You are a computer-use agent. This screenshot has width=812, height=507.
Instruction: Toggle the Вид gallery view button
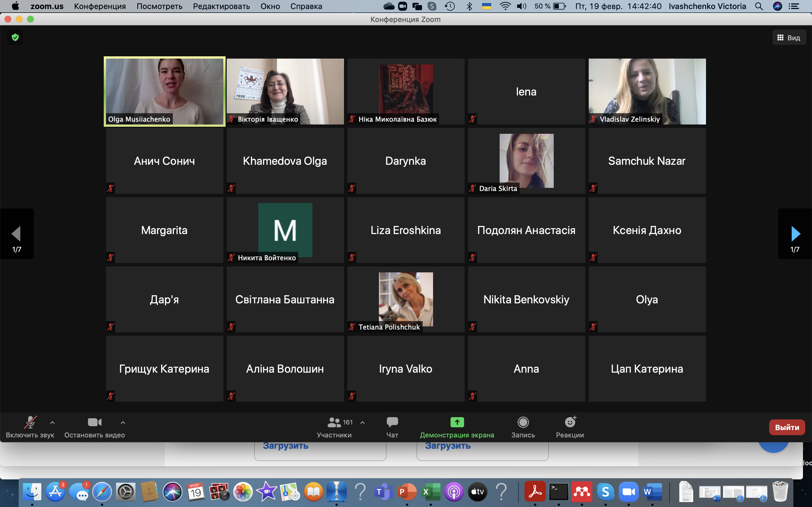pos(789,37)
